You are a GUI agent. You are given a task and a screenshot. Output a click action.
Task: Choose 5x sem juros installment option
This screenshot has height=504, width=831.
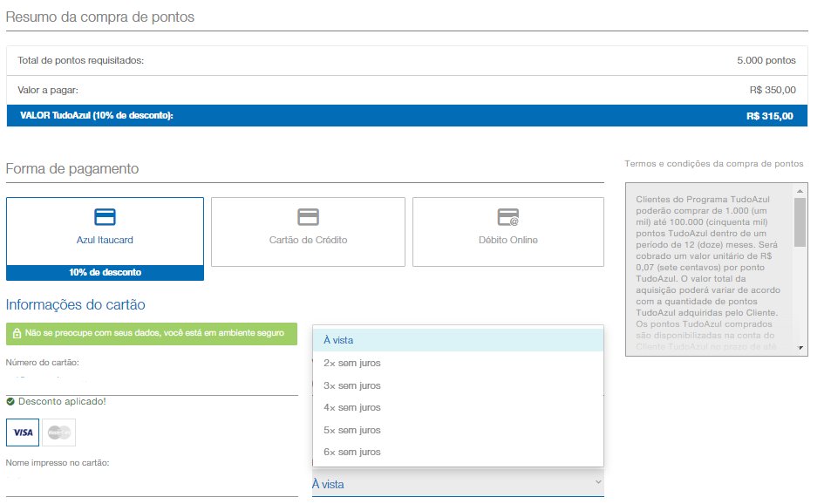click(458, 430)
